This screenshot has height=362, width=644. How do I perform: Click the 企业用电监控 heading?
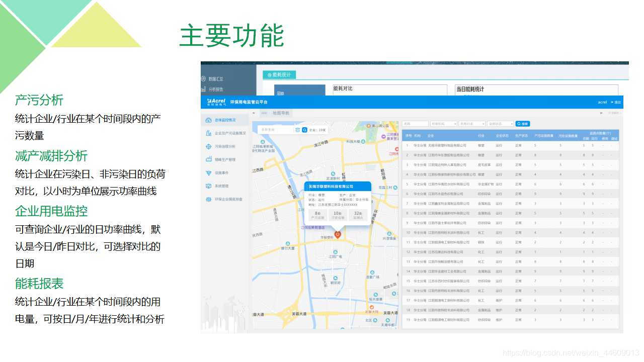[51, 211]
